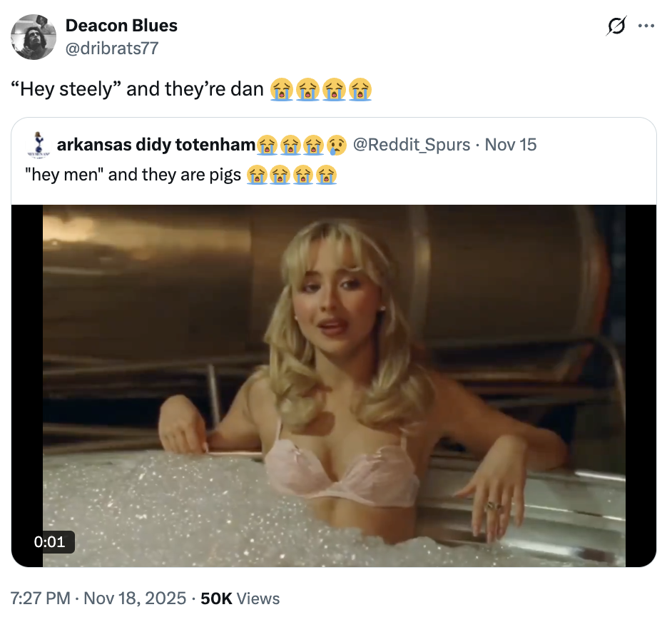
Task: View the 50K Views analytics
Action: (x=240, y=598)
